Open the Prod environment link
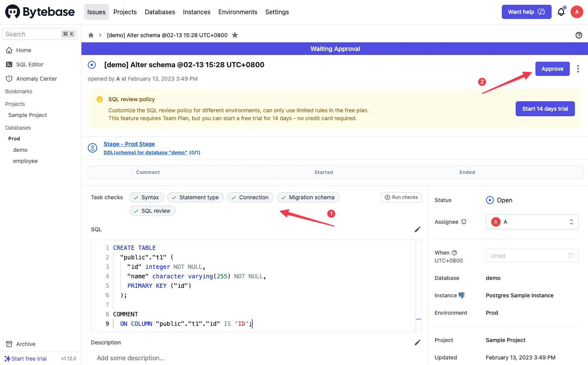588x365 pixels. pyautogui.click(x=492, y=313)
